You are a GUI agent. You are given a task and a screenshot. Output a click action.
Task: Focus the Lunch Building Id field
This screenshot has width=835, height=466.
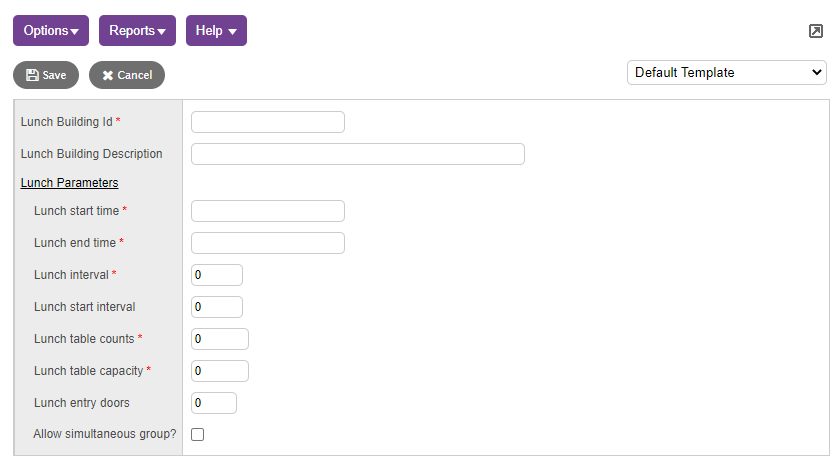268,122
